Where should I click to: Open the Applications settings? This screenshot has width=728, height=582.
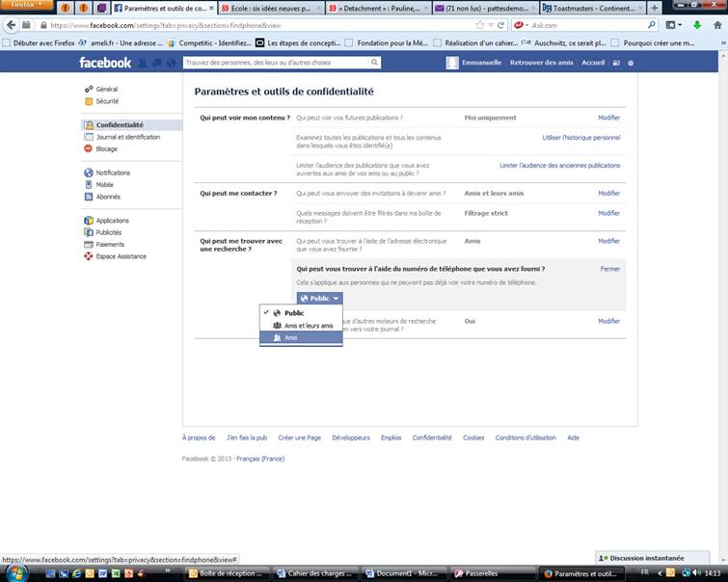click(x=113, y=221)
